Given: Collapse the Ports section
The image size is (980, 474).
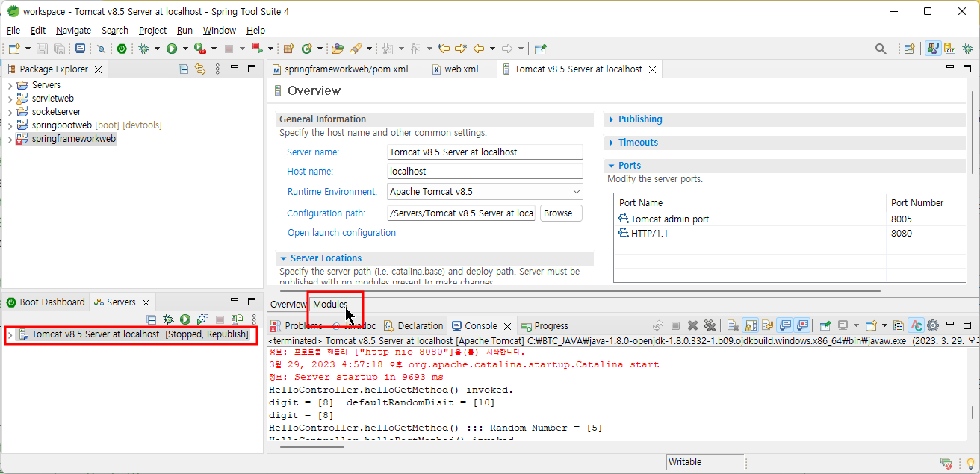Looking at the screenshot, I should [612, 166].
